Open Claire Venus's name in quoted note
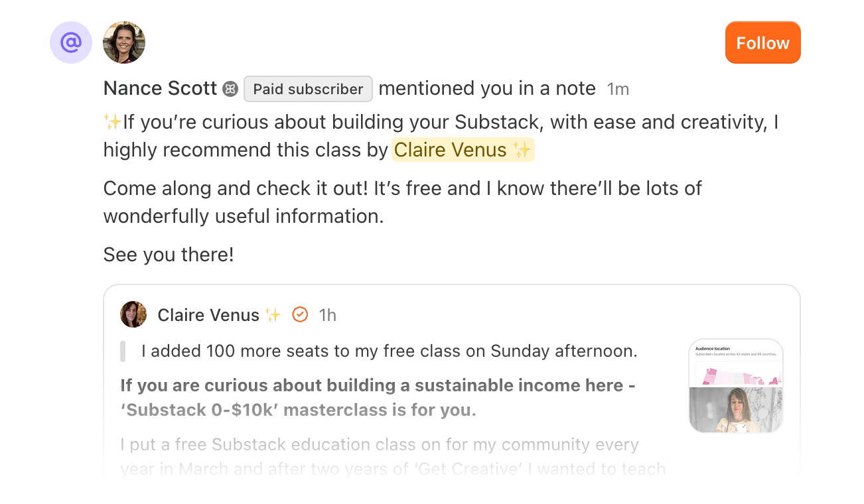This screenshot has height=504, width=864. [208, 315]
